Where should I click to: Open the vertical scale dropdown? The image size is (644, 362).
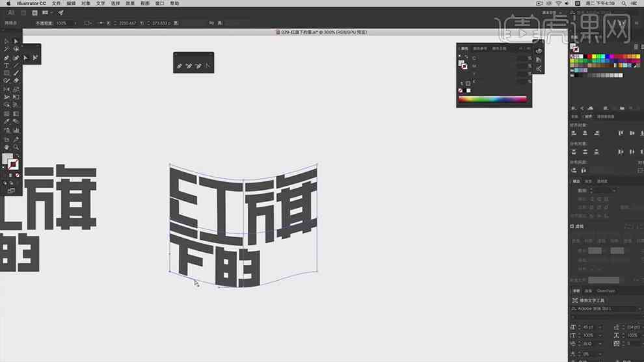point(600,335)
